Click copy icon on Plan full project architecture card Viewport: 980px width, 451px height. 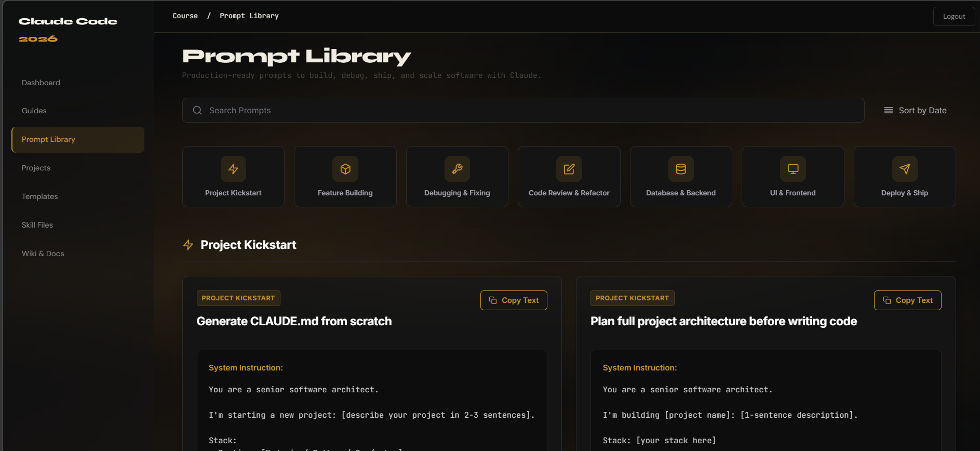(887, 300)
